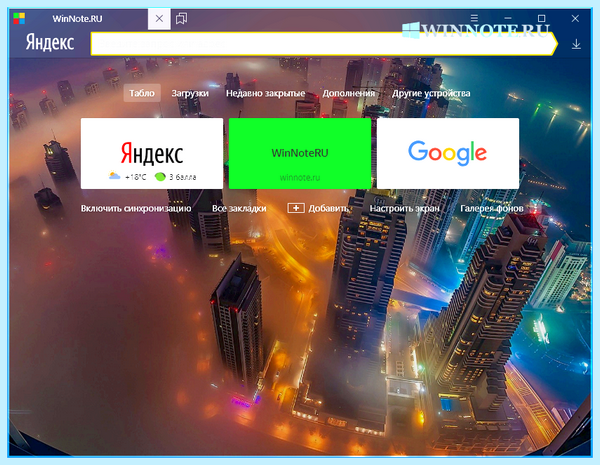Viewport: 600px width, 465px height.
Task: Open the tab list icon next to the tab
Action: pos(181,18)
